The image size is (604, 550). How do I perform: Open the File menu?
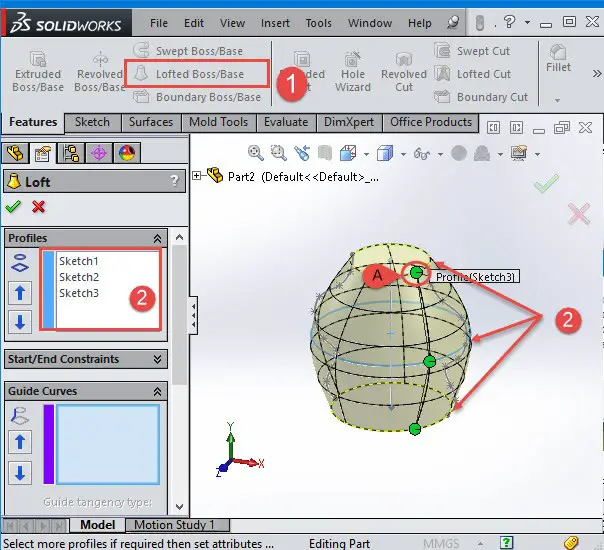point(159,23)
